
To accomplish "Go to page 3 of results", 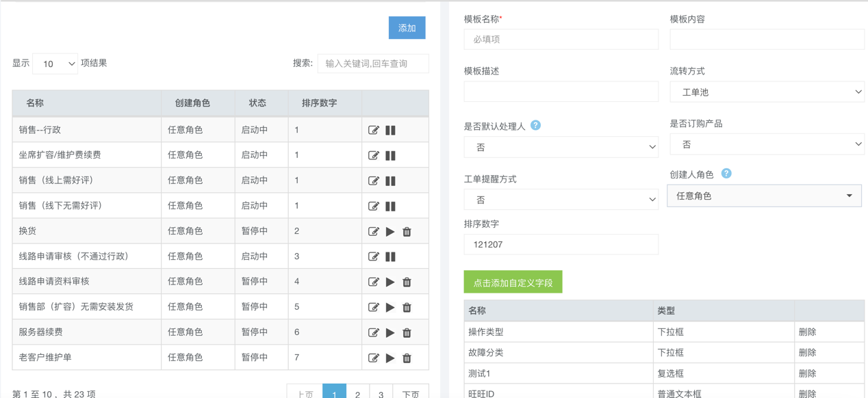I will pyautogui.click(x=381, y=393).
